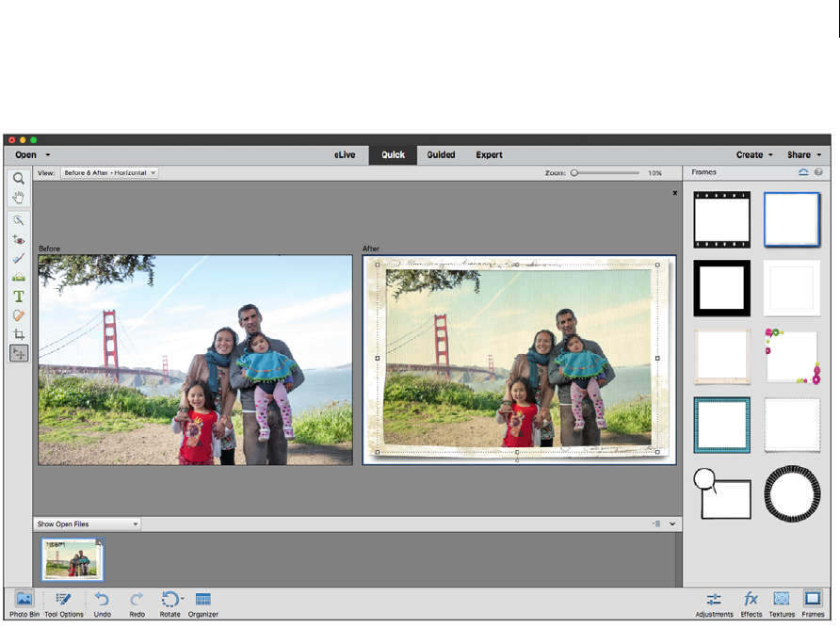Collapse the Photo Bin with chevron
The image size is (840, 628).
click(x=672, y=524)
